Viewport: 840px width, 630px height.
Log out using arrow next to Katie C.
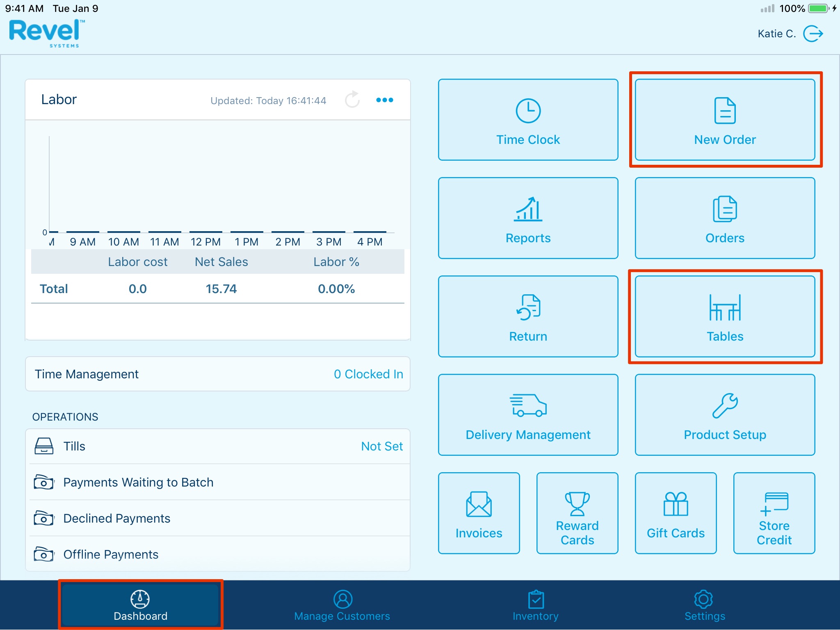[x=813, y=34]
